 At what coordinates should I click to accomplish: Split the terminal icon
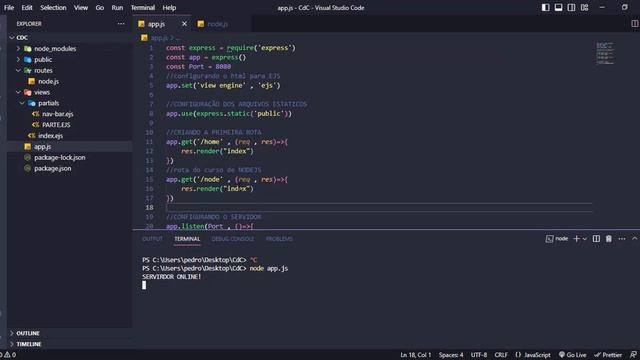tap(596, 239)
